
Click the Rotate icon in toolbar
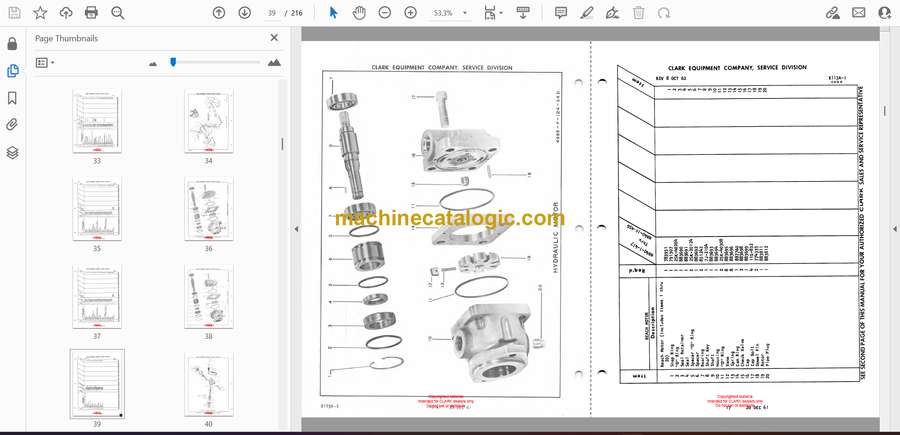(x=664, y=13)
